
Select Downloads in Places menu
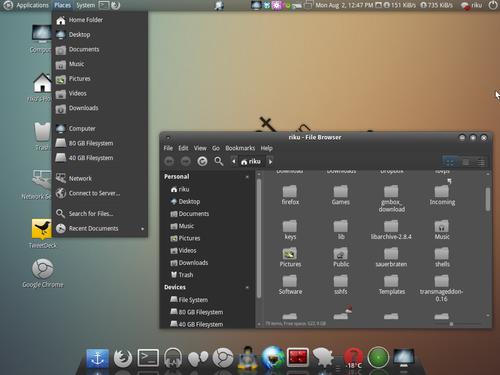point(100,108)
